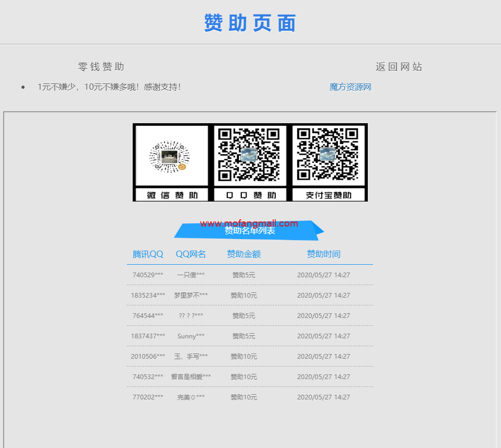Click the 赞助金额 column header
Viewport: 501px width, 448px height.
[x=244, y=254]
